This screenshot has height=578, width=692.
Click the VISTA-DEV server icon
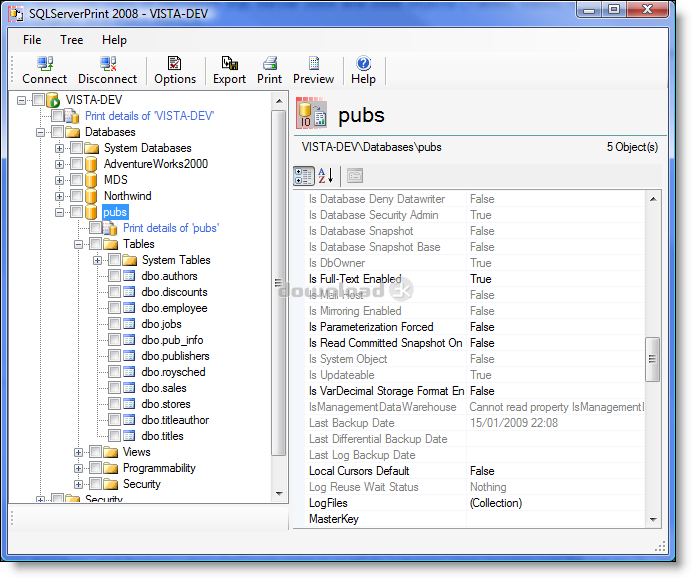pyautogui.click(x=53, y=100)
